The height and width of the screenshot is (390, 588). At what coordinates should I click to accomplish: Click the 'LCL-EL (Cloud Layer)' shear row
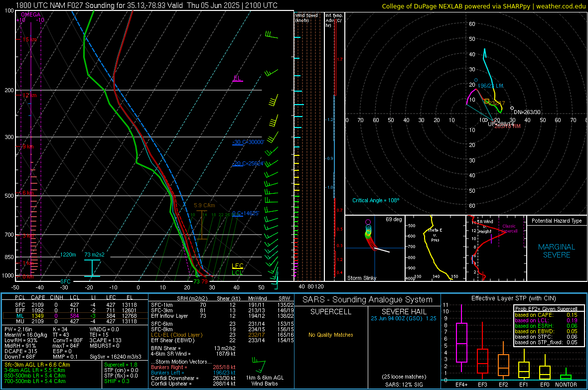click(222, 335)
